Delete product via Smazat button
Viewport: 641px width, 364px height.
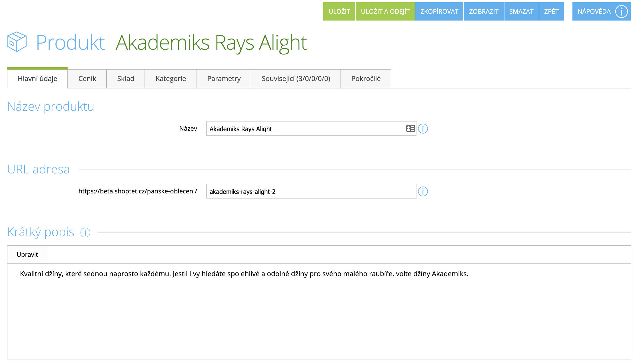[521, 11]
